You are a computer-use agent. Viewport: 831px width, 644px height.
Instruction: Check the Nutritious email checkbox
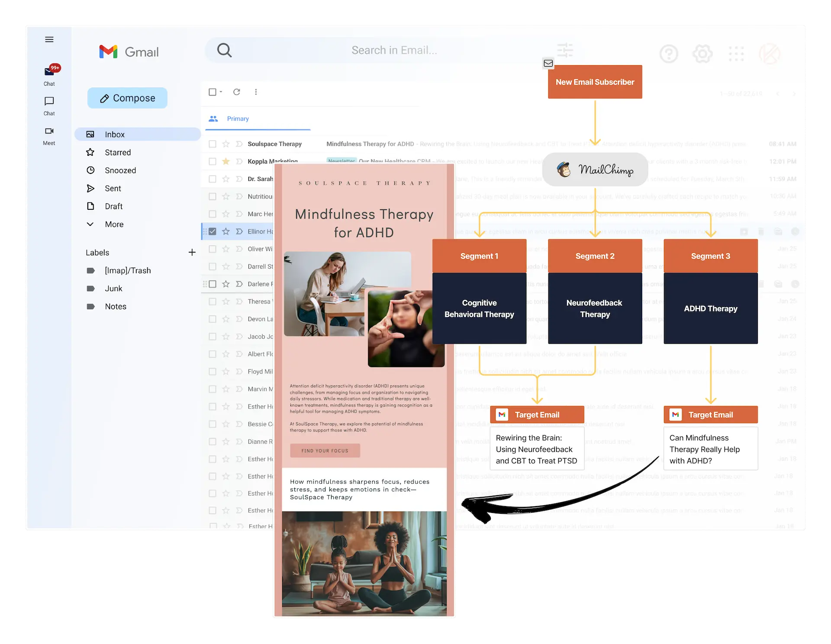click(x=213, y=196)
